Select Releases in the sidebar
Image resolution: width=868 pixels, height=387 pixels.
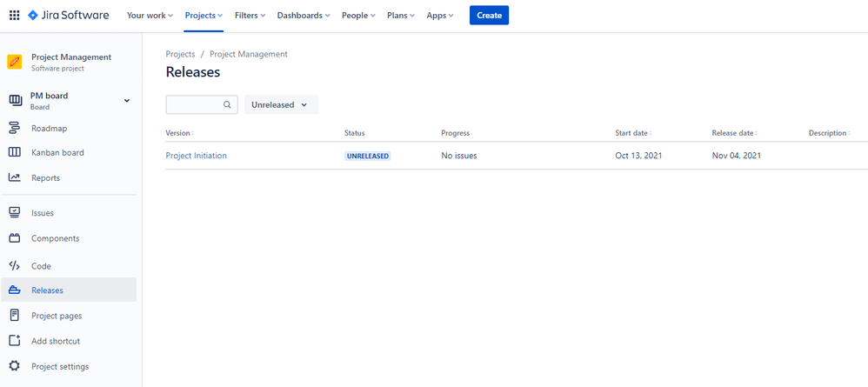pos(69,290)
